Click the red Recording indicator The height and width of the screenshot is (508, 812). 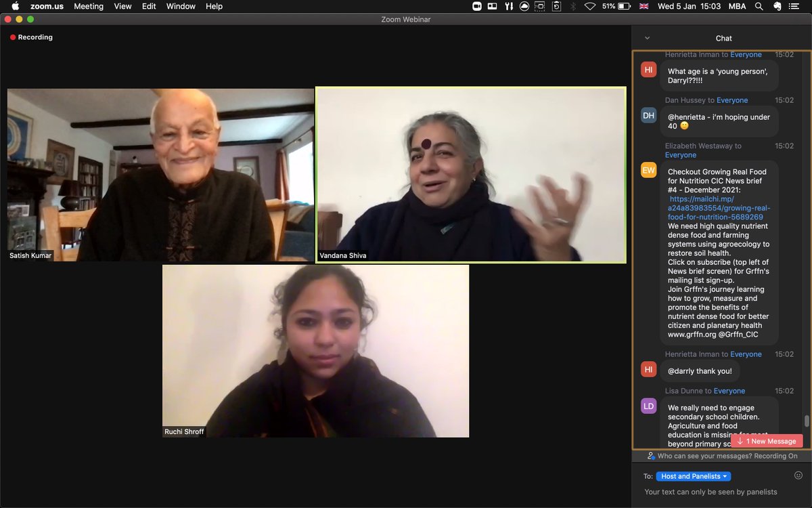pos(31,37)
